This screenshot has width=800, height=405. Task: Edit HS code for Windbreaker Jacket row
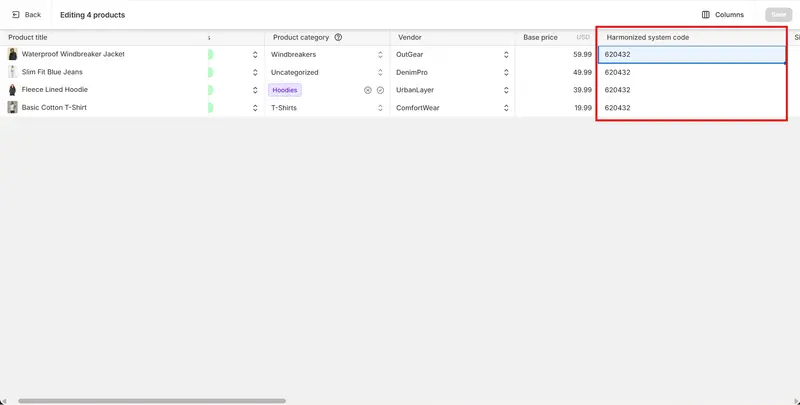692,55
